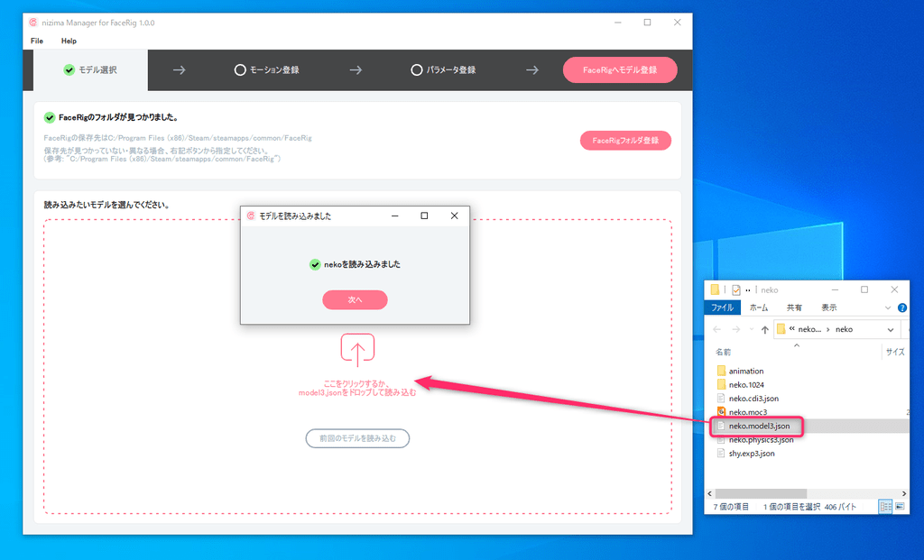Click the upload arrow icon in drop zone
924x560 pixels.
pyautogui.click(x=357, y=350)
